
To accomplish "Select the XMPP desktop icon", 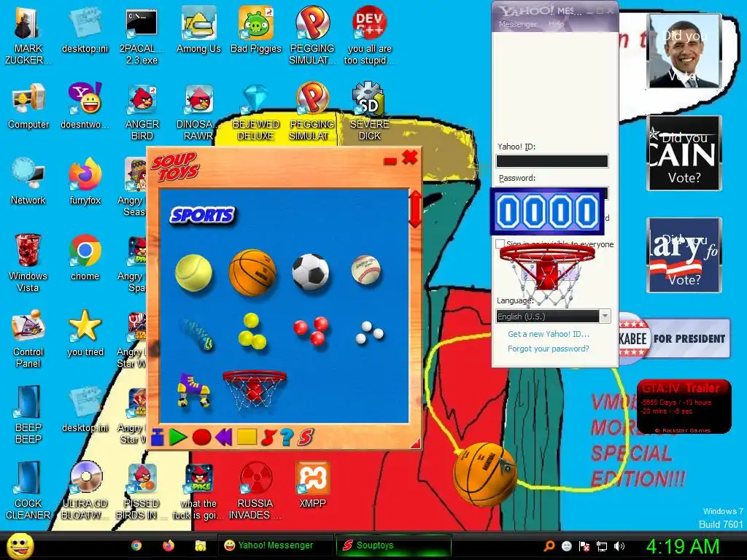I will 312,485.
